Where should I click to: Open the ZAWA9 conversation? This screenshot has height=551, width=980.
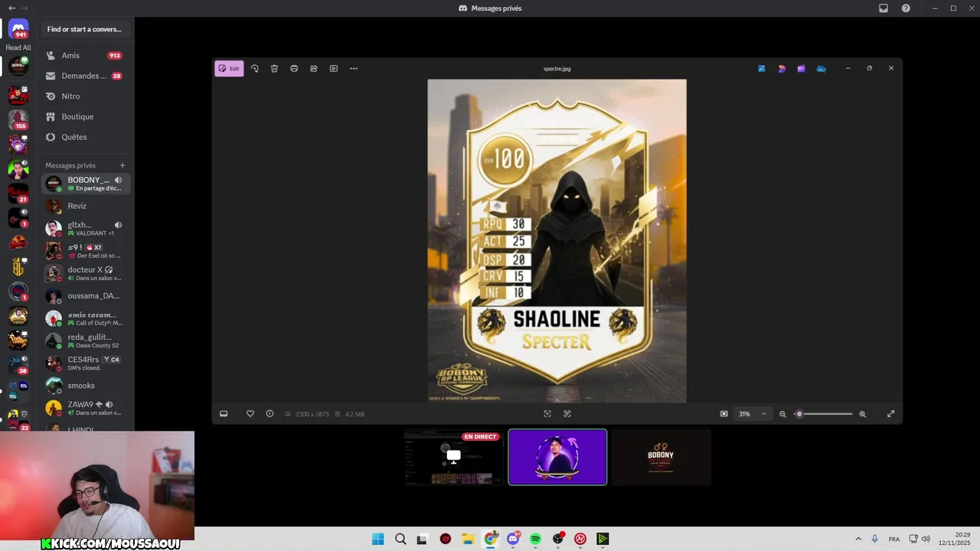click(85, 408)
